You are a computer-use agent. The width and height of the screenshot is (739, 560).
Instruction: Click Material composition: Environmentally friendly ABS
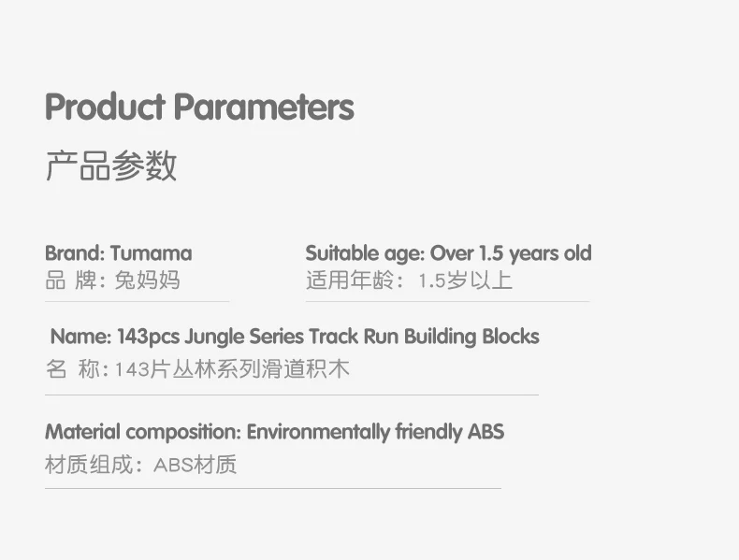click(275, 432)
